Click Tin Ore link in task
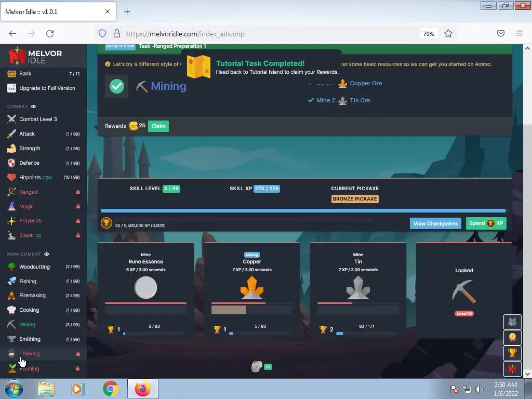 click(x=360, y=100)
